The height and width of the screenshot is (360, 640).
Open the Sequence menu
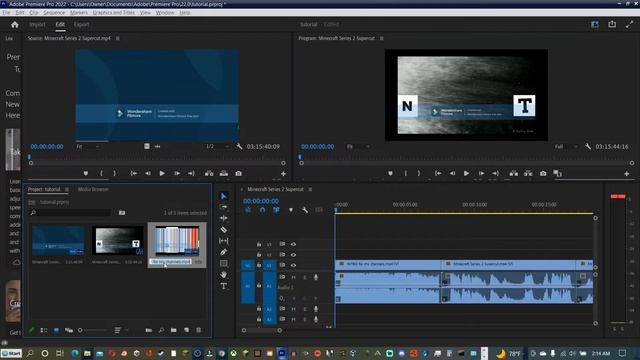54,13
